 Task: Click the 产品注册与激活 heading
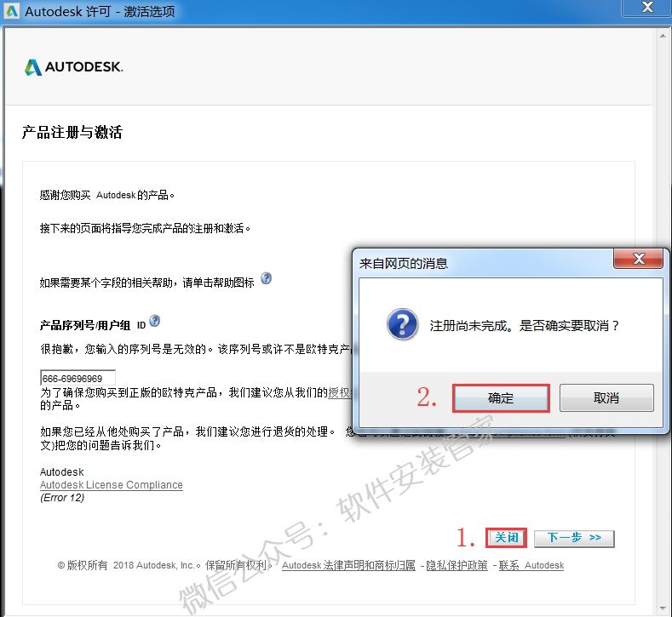(x=72, y=133)
